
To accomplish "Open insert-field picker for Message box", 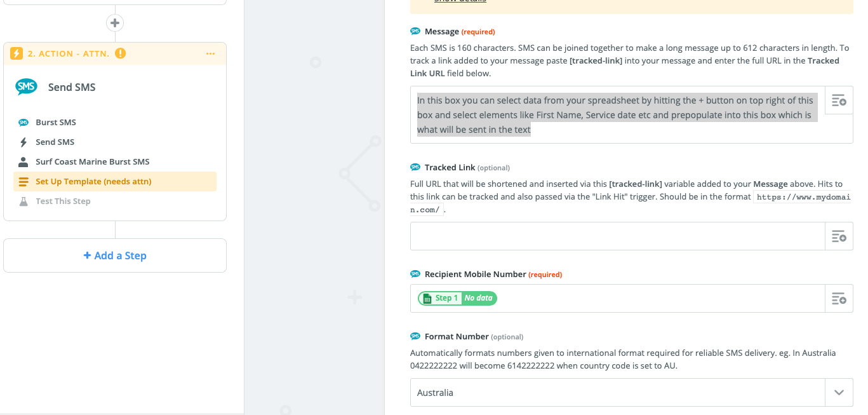I will click(839, 100).
